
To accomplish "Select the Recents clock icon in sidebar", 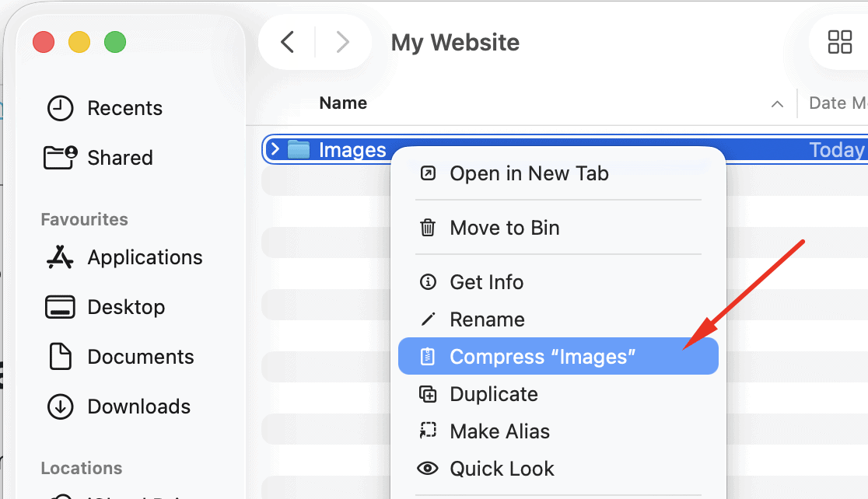I will pyautogui.click(x=60, y=108).
